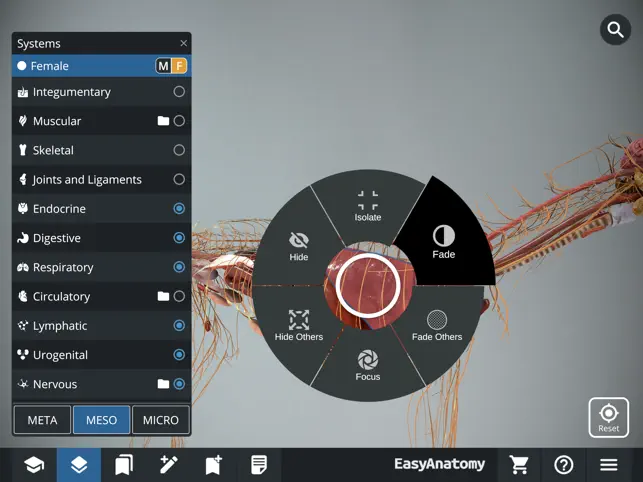This screenshot has width=643, height=482.
Task: Click the add bookmark icon
Action: point(214,465)
